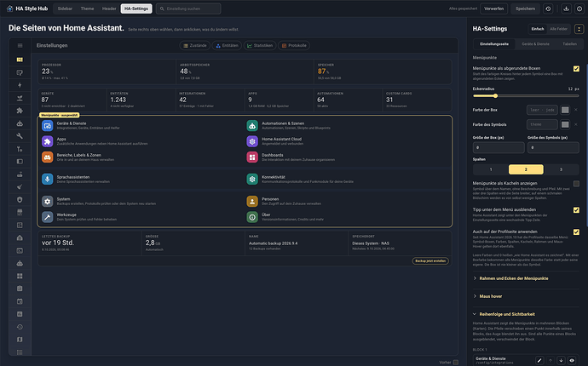Select 1 column under Spalten
588x366 pixels.
click(491, 169)
